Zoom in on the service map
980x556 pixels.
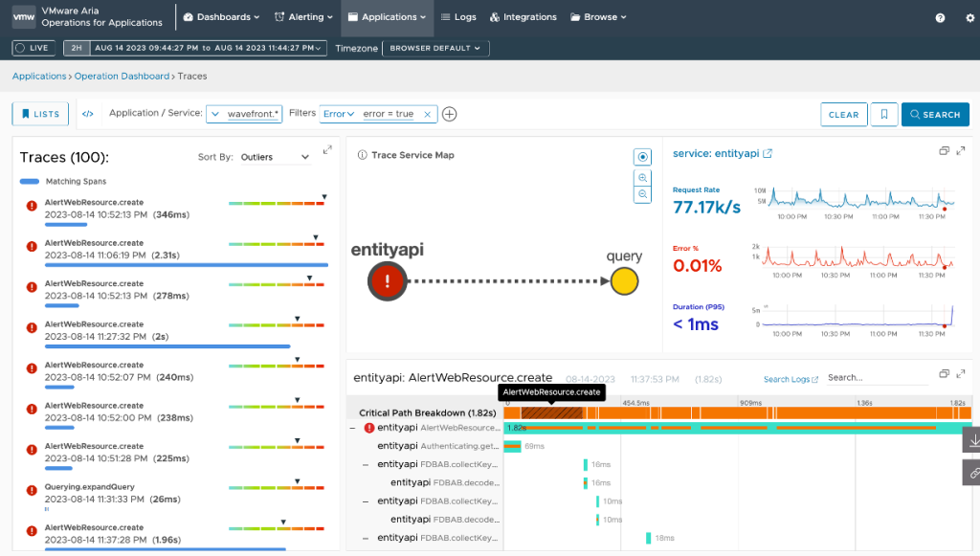pos(642,178)
